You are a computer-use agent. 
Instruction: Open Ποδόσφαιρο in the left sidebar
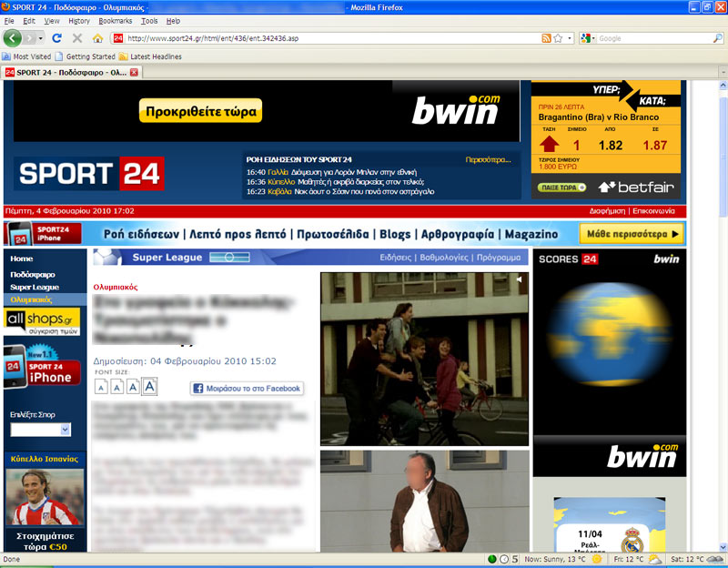click(33, 275)
